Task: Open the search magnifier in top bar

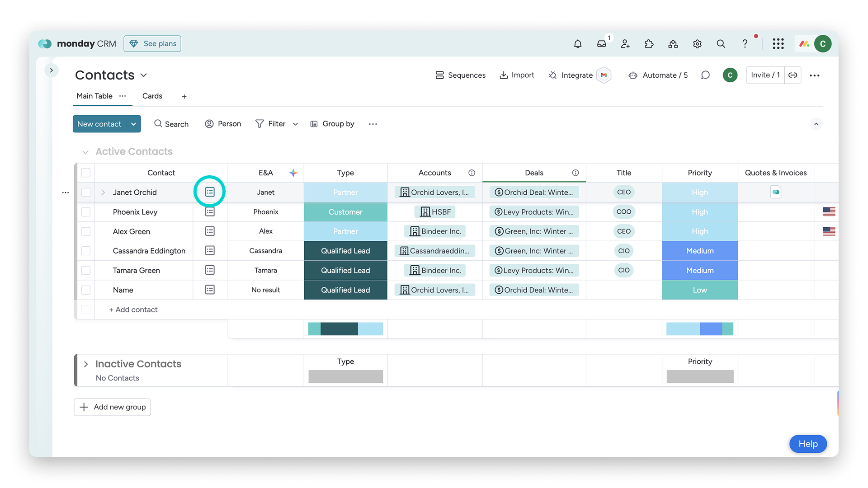Action: (x=721, y=44)
